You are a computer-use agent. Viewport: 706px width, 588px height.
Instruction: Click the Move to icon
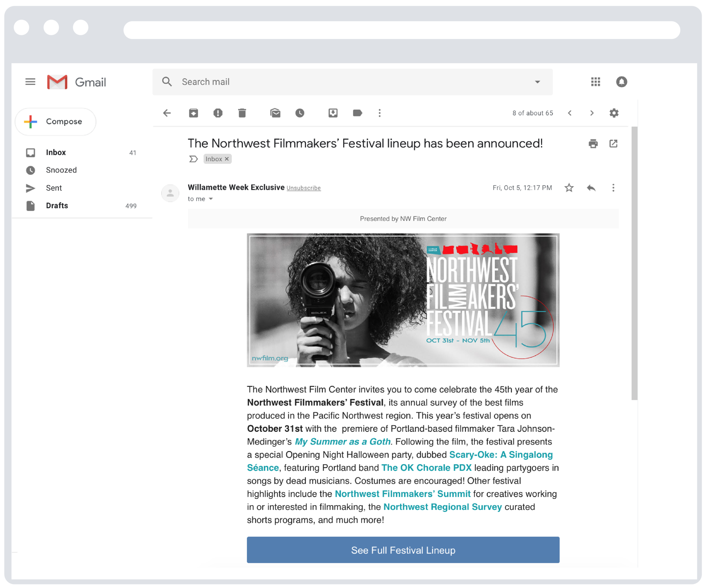pyautogui.click(x=333, y=113)
